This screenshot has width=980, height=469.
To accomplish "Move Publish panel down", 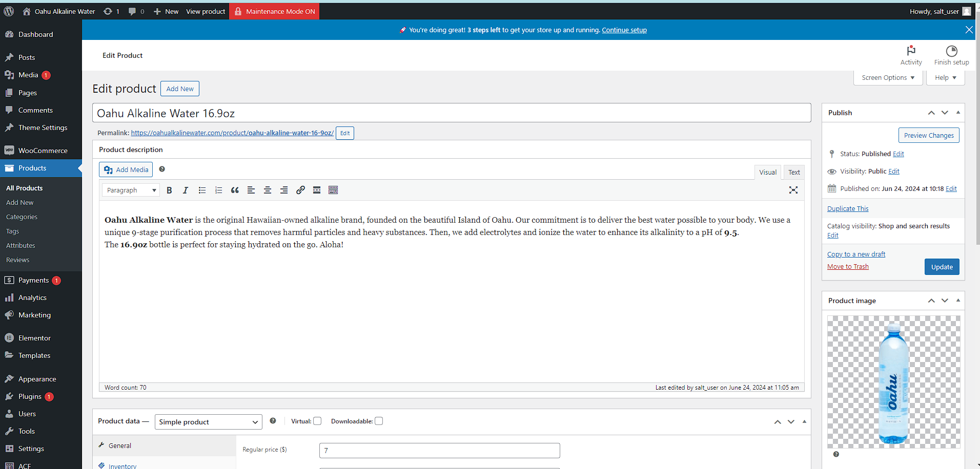I will pyautogui.click(x=945, y=113).
